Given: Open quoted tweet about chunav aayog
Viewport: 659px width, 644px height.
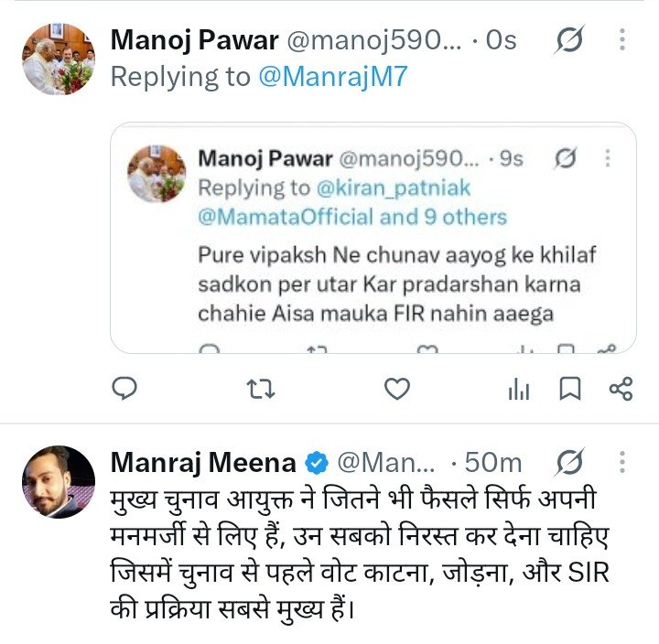Looking at the screenshot, I should [x=373, y=238].
